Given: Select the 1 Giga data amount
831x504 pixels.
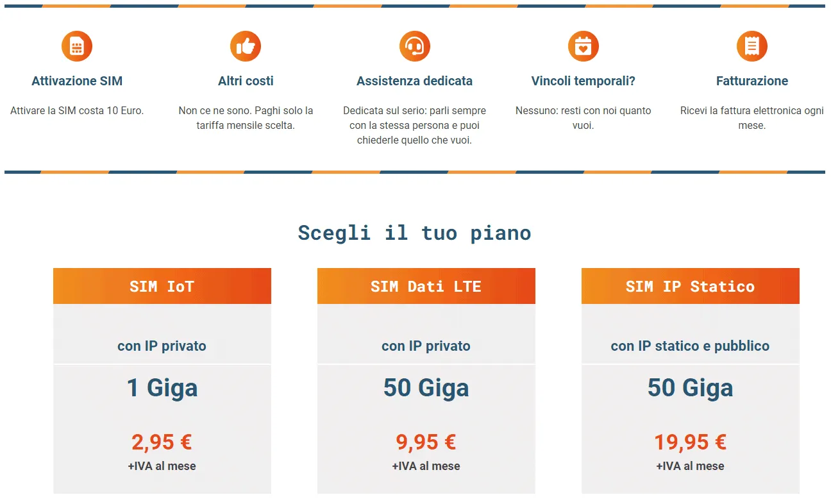Looking at the screenshot, I should [162, 387].
